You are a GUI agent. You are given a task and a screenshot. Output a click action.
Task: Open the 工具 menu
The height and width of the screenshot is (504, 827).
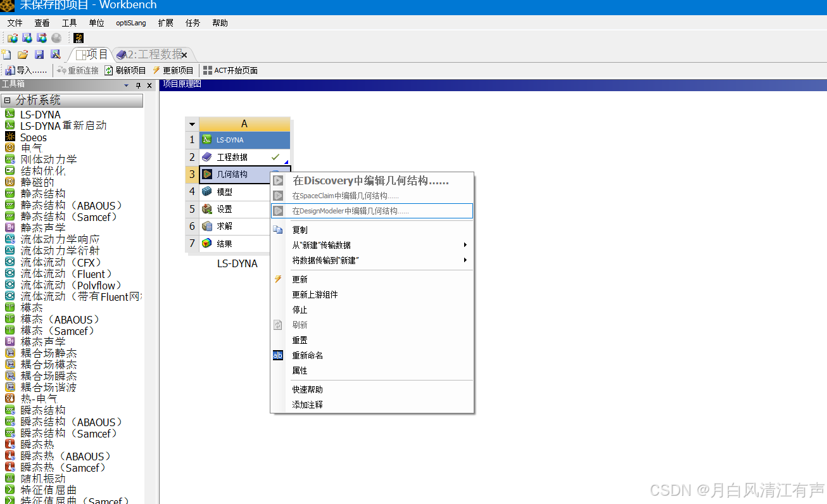coord(69,23)
